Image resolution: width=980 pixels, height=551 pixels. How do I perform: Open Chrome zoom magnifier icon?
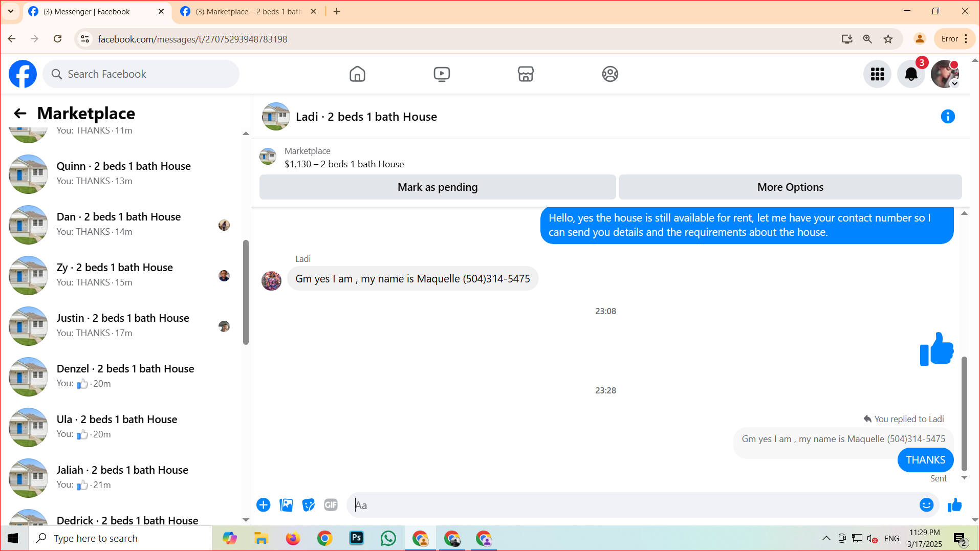pos(867,39)
